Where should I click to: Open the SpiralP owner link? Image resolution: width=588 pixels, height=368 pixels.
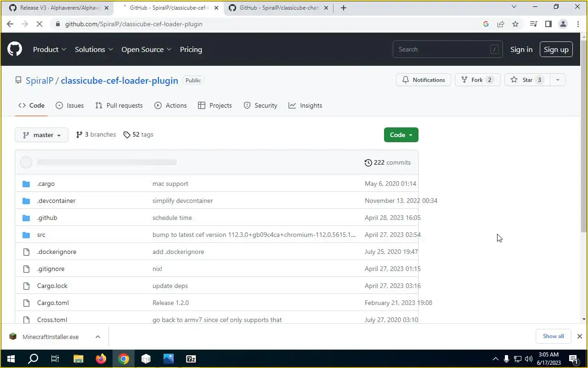40,80
